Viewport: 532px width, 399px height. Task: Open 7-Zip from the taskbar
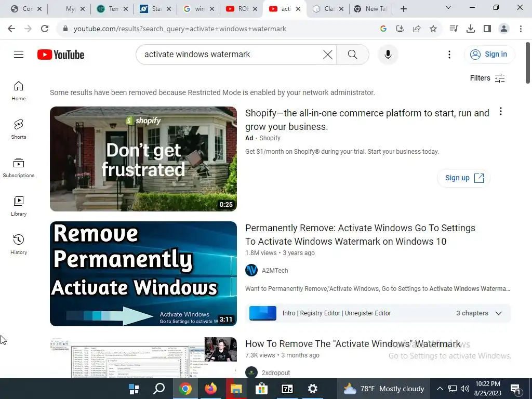tap(287, 389)
